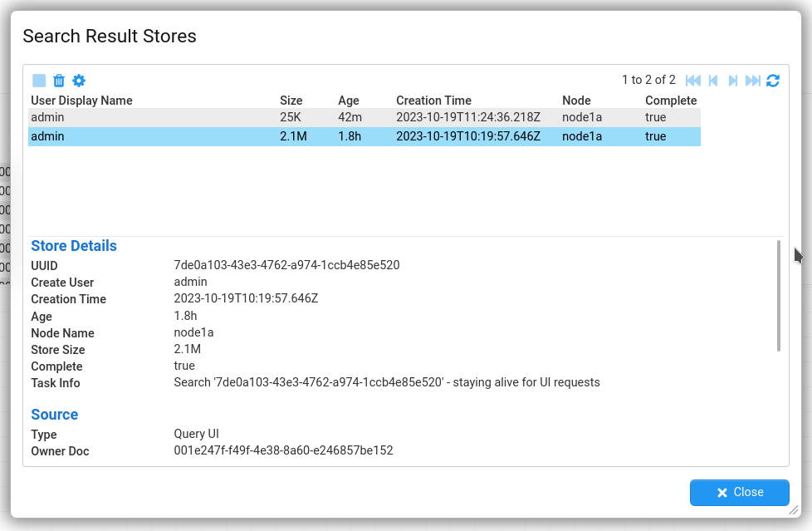The width and height of the screenshot is (812, 531).
Task: Click the Complete column header
Action: pyautogui.click(x=671, y=101)
